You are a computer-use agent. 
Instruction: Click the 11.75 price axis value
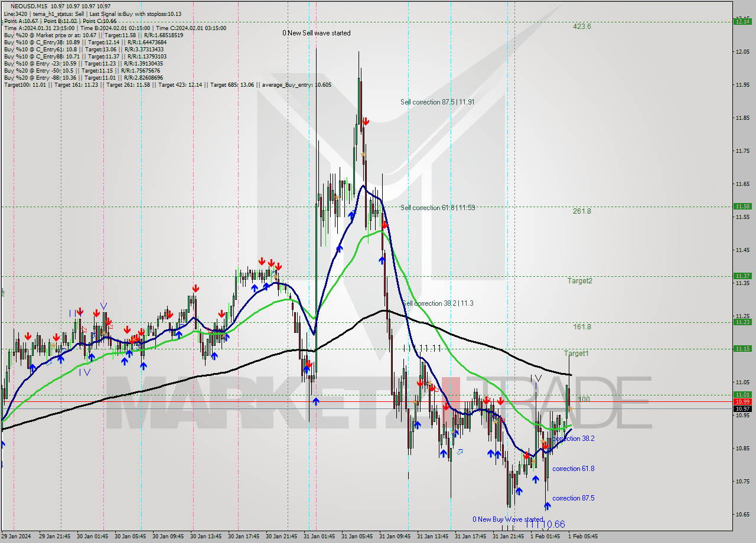click(x=742, y=151)
